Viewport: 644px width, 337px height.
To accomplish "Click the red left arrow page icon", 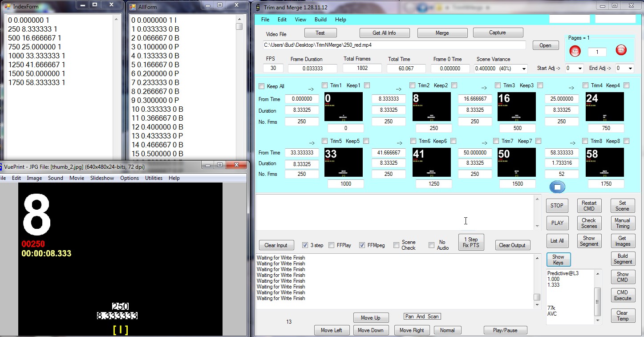I will pos(575,51).
